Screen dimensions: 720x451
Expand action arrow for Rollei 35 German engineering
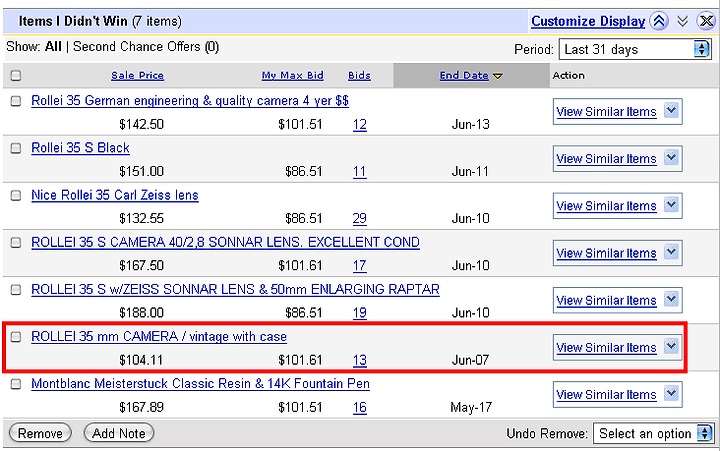671,110
